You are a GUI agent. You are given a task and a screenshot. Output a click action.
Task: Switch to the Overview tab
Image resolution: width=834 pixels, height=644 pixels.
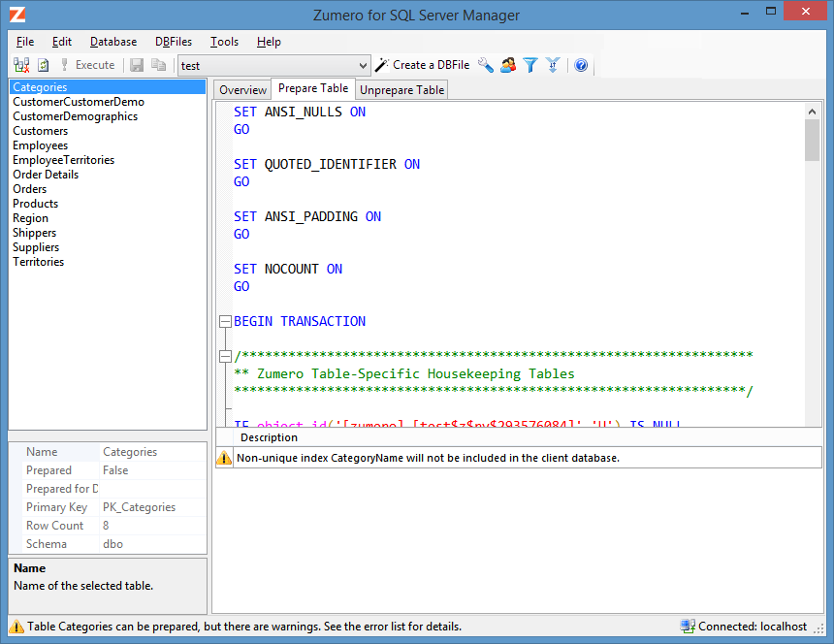tap(242, 89)
